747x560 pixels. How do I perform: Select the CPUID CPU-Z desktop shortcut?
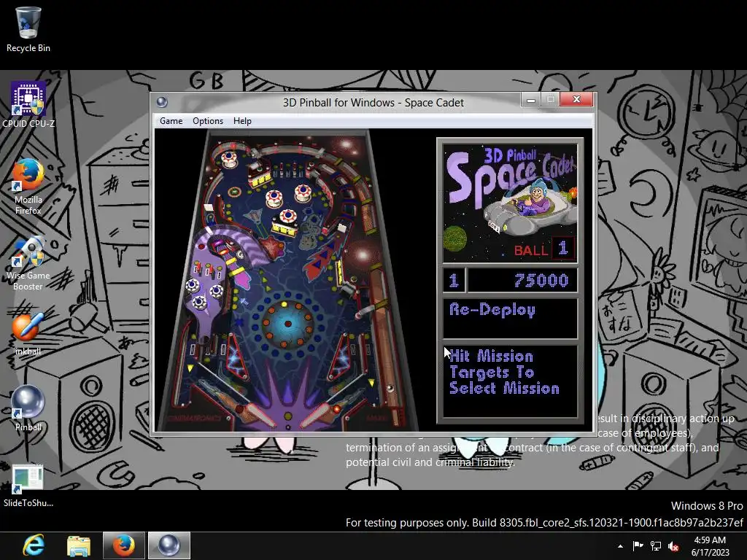point(28,105)
